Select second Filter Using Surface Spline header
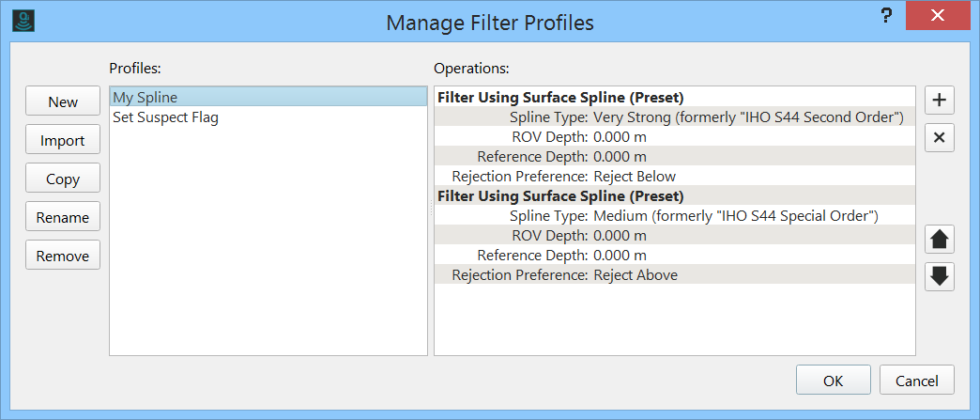Image resolution: width=980 pixels, height=420 pixels. tap(559, 196)
